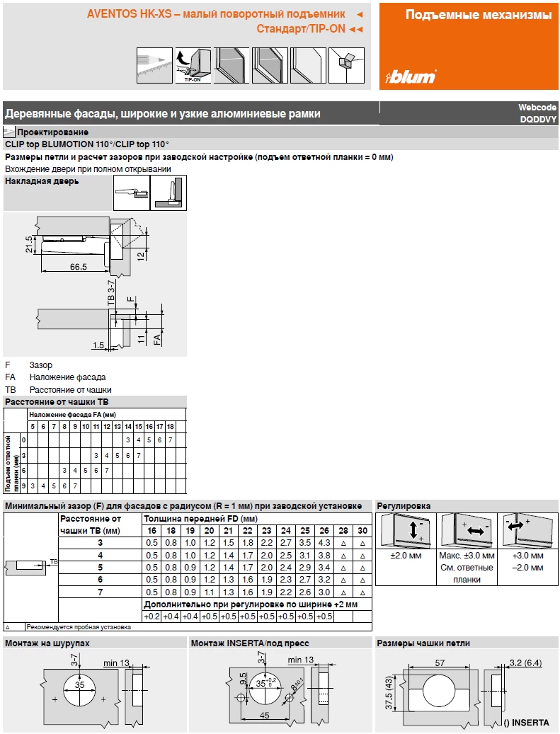Image resolution: width=560 pixels, height=734 pixels.
Task: Click the height adjustment icon above ±2.0 мм
Action: pyautogui.click(x=406, y=531)
